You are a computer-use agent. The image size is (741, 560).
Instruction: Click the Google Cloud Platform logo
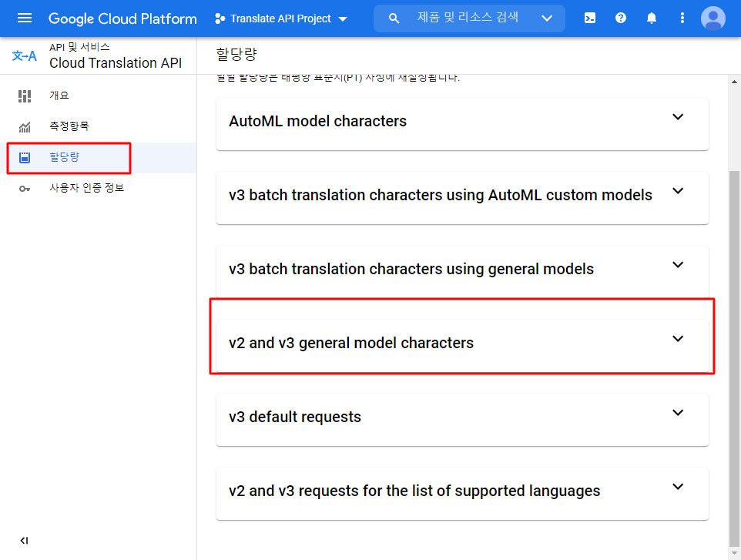coord(122,18)
